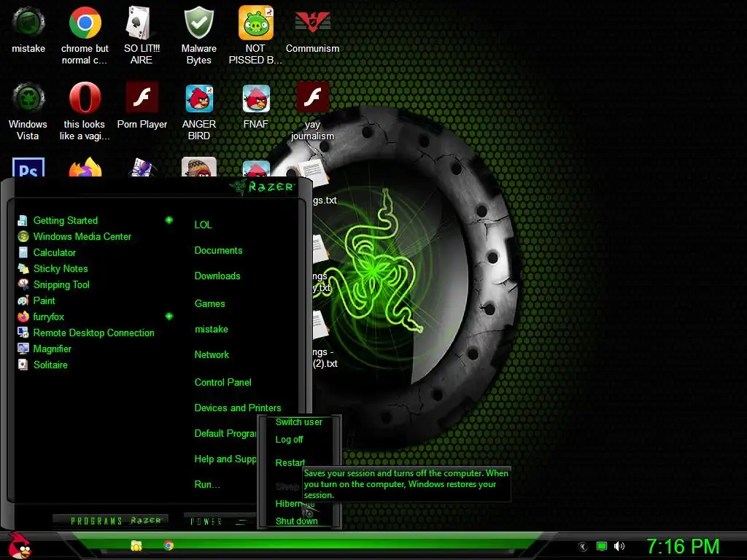Launch Chrome from the taskbar

point(169,545)
